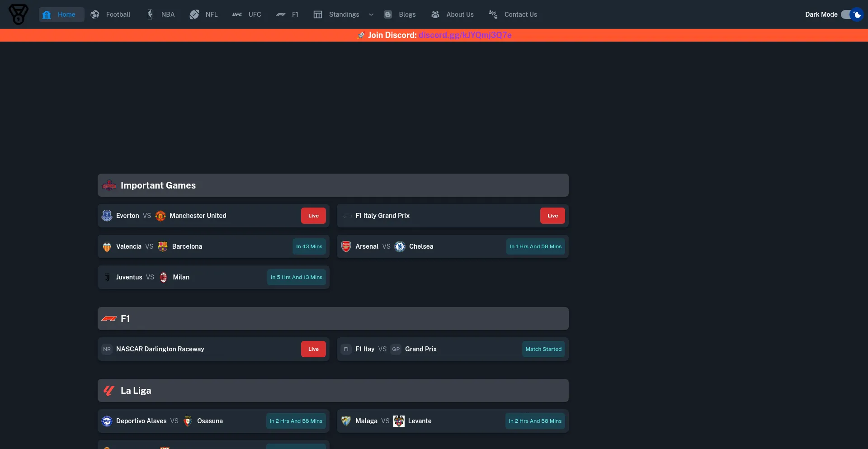Click the Match Started badge
This screenshot has width=868, height=449.
543,349
